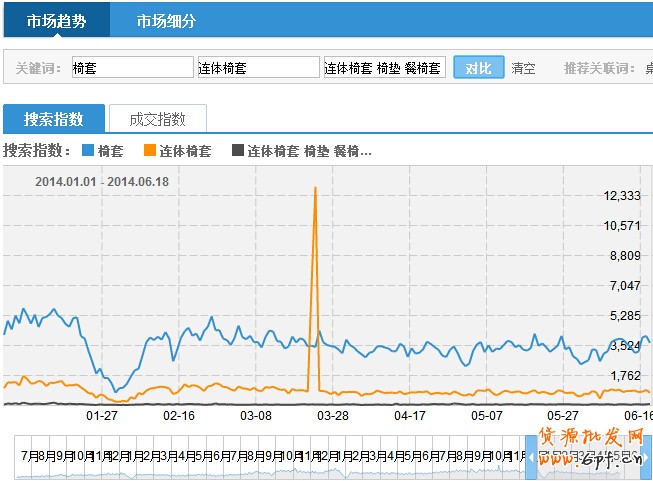
Task: Click the 清空 clear link
Action: 523,68
